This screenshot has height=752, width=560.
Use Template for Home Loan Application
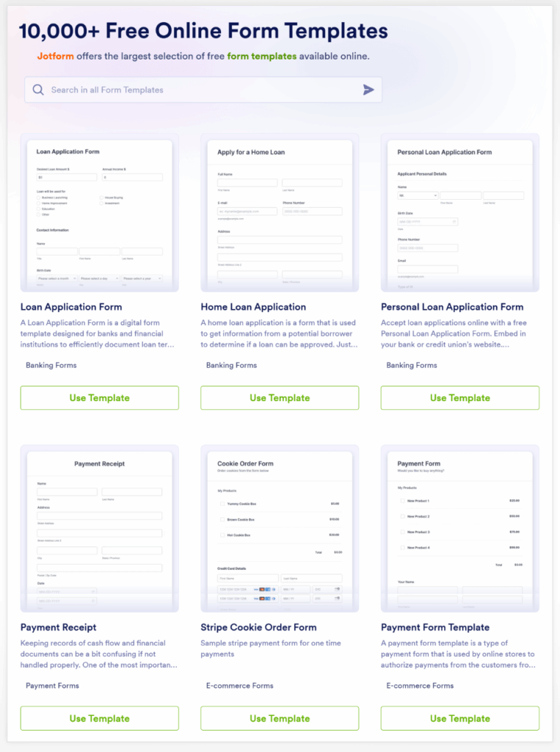click(280, 397)
